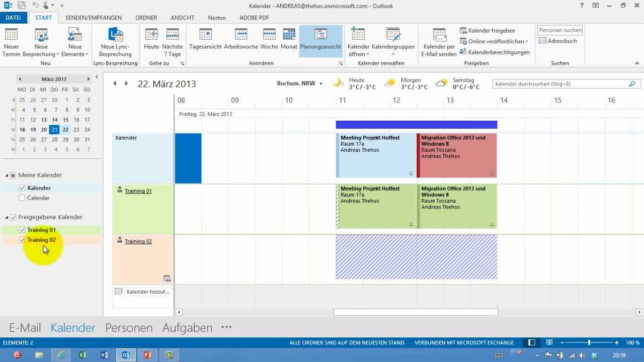Open Meeting Projekt Hoffest in Kalender row
The height and width of the screenshot is (362, 644).
[376, 155]
